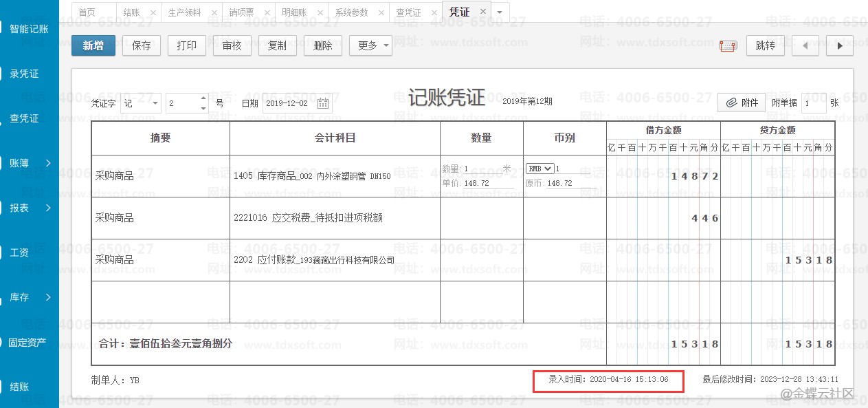Click the 审核 button
This screenshot has height=408, width=868.
pyautogui.click(x=232, y=46)
